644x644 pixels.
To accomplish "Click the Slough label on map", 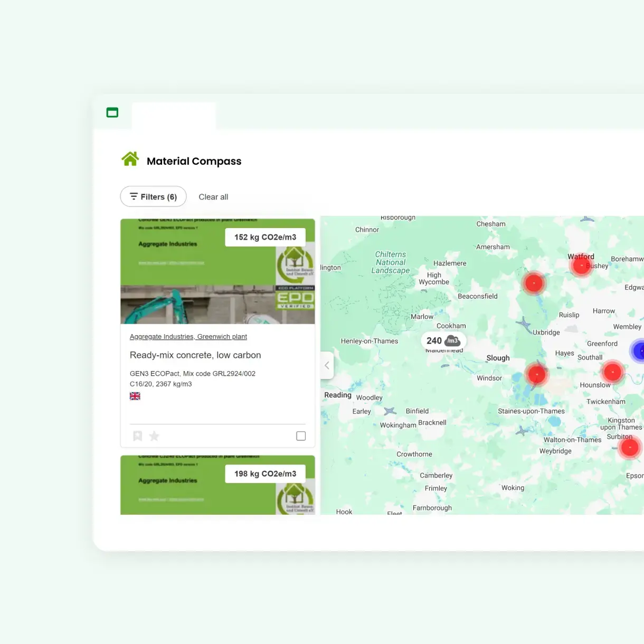I will pos(498,358).
